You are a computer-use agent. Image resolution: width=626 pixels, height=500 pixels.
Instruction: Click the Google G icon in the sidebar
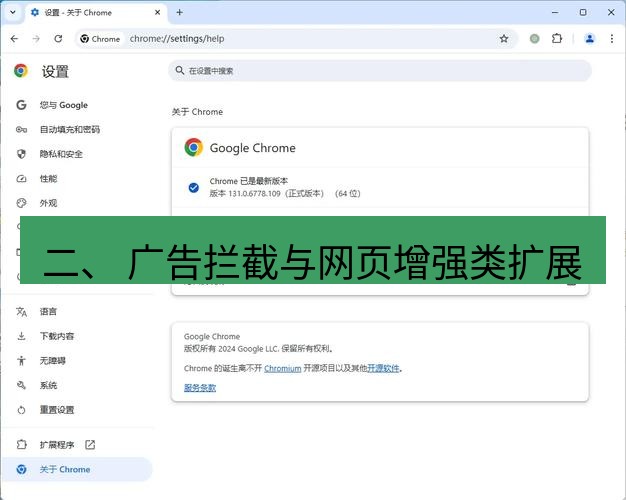pos(22,105)
